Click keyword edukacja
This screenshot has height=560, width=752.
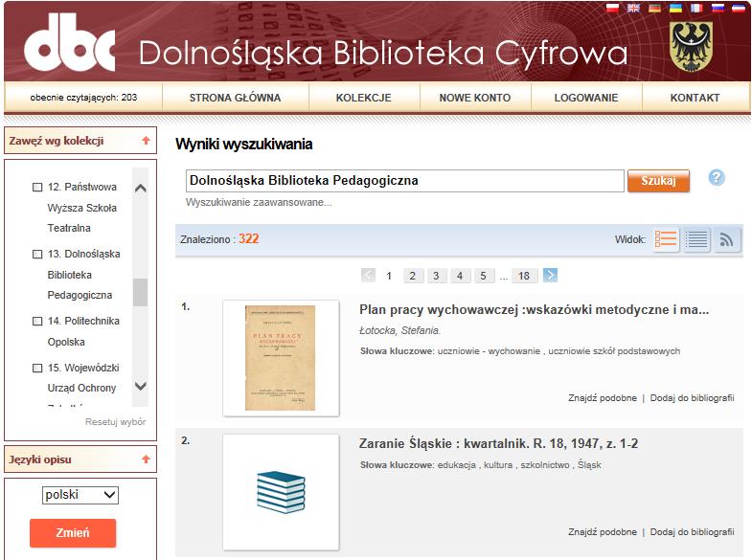[x=457, y=465]
